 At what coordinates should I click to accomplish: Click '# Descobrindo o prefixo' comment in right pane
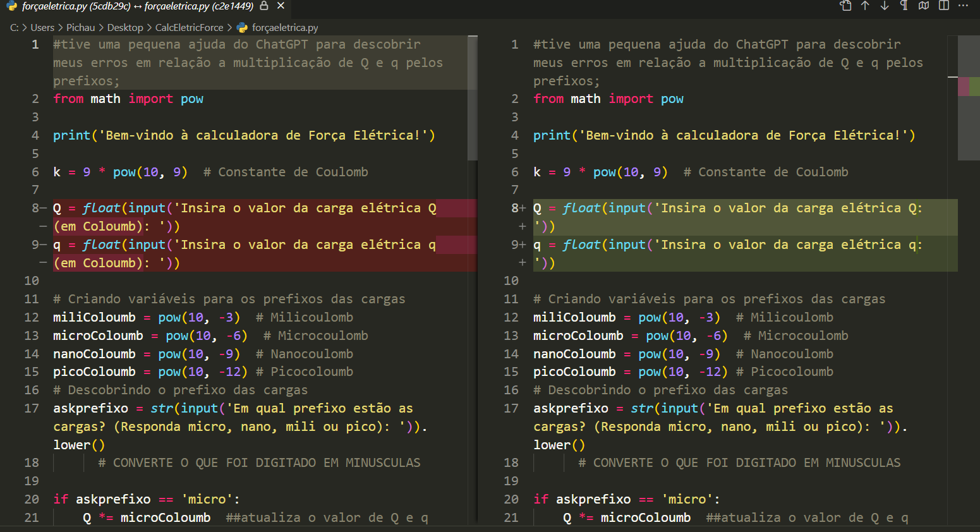660,390
